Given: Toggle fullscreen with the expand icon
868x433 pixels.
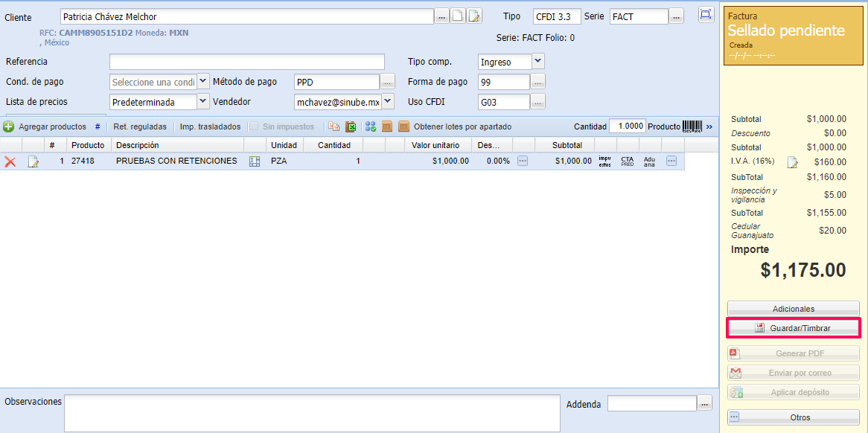Looking at the screenshot, I should pyautogui.click(x=706, y=15).
